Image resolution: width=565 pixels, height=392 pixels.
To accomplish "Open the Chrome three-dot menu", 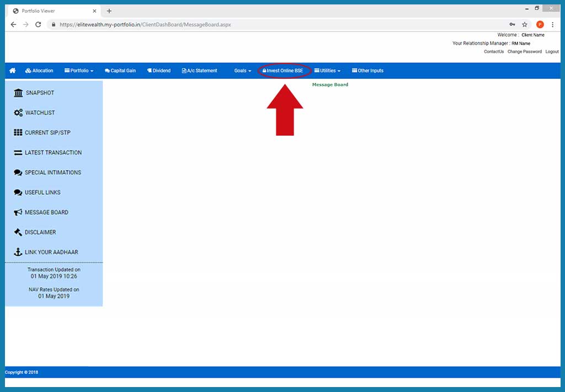I will click(552, 24).
